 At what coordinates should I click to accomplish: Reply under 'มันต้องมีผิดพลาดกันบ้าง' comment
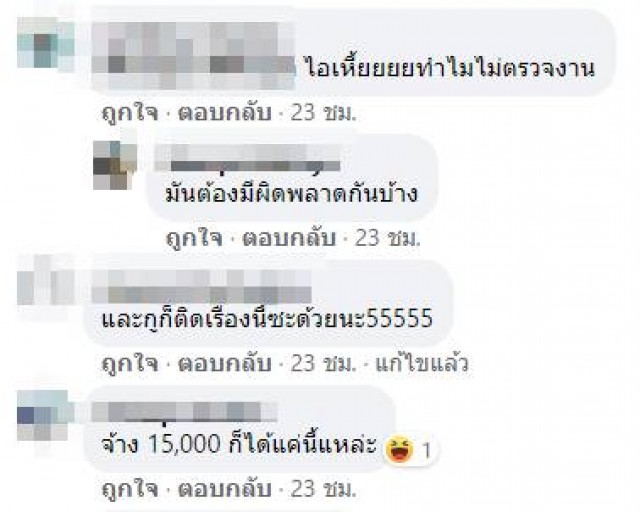tap(289, 238)
